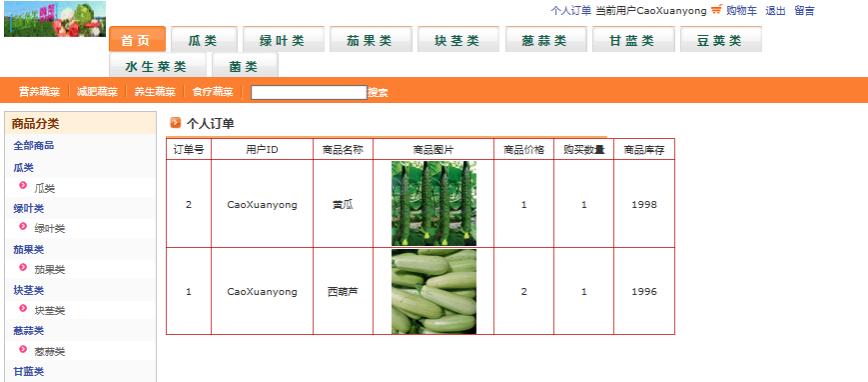
Task: Select the bold 绿叶类 sidebar category
Action: point(29,208)
